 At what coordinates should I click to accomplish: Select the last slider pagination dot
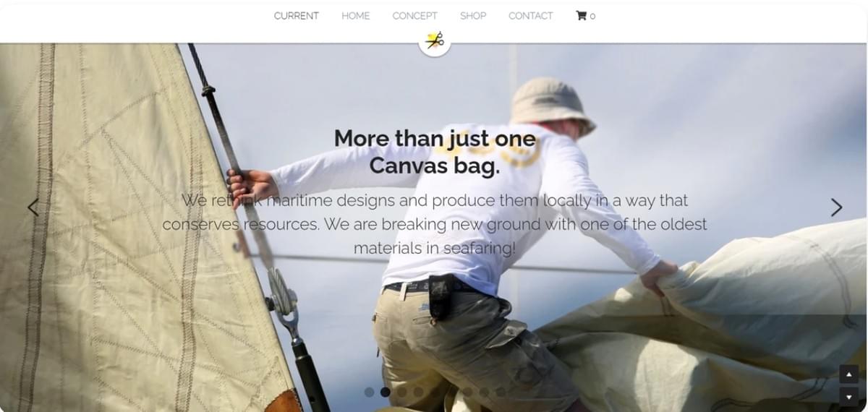tap(501, 392)
